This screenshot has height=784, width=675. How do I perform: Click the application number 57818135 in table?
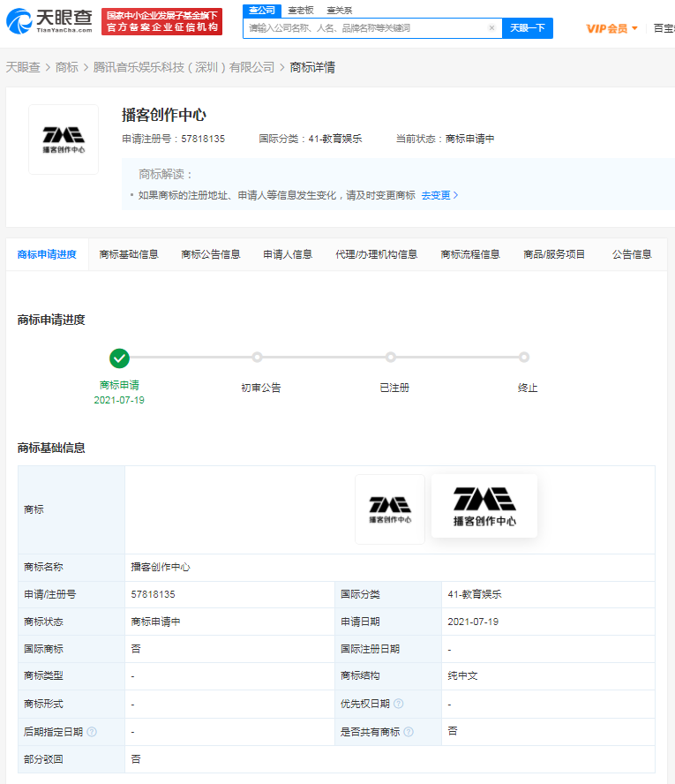153,594
